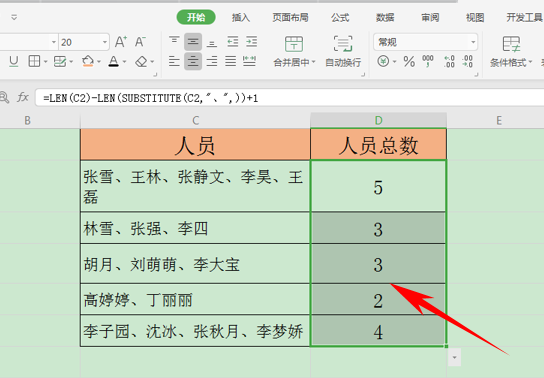Viewport: 544px width, 378px height.
Task: Select column D header
Action: [x=378, y=121]
